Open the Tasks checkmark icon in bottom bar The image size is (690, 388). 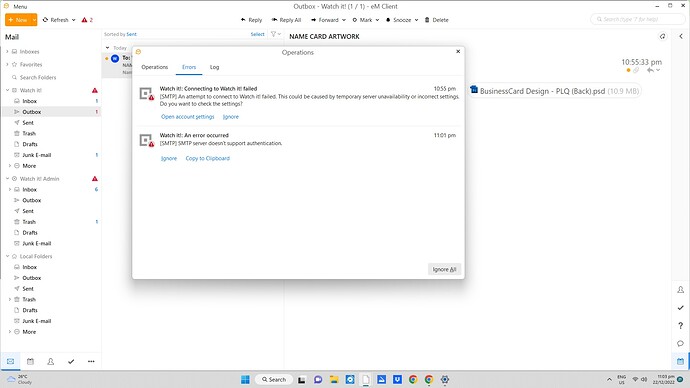tap(71, 361)
